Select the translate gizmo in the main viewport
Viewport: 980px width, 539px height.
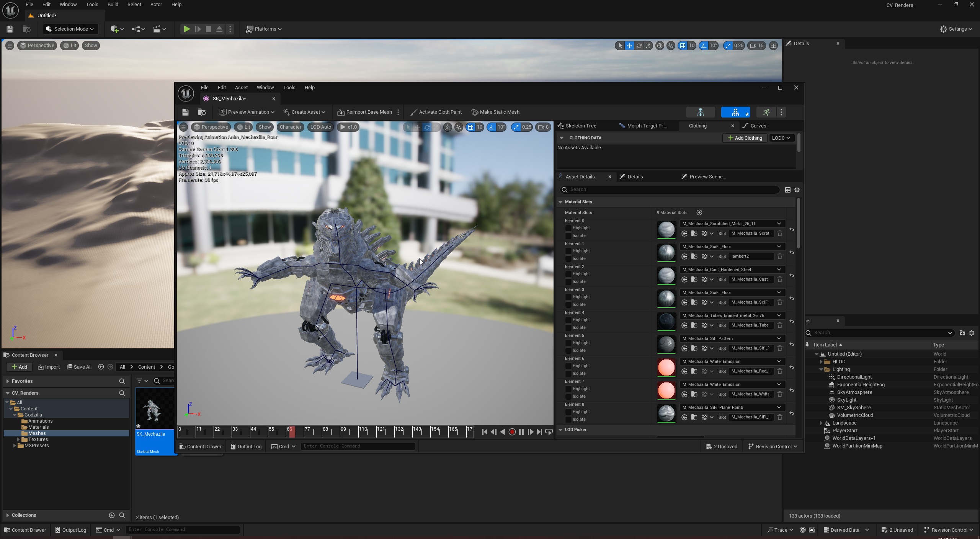click(x=629, y=46)
